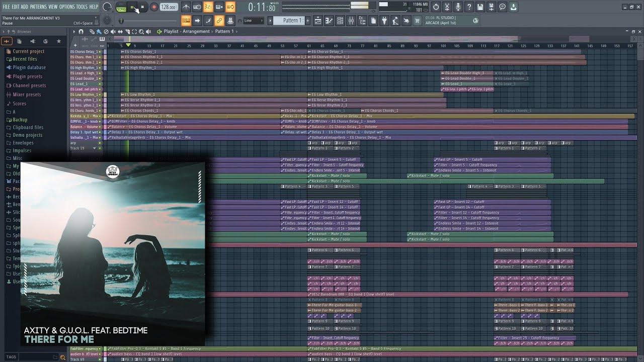Toggle the playlist snap magnet icon
Image resolution: width=644 pixels, height=362 pixels.
point(80,31)
